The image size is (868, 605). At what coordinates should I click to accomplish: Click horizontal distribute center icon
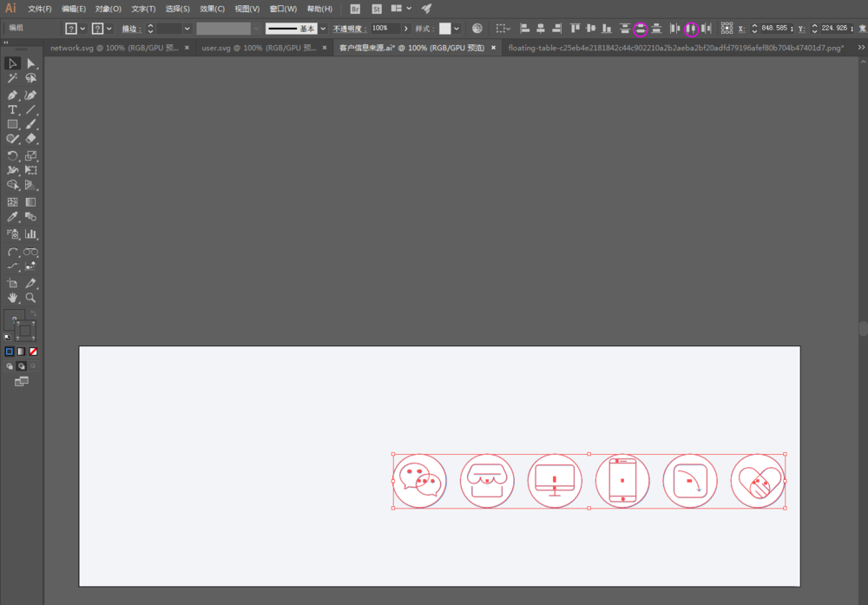click(692, 29)
